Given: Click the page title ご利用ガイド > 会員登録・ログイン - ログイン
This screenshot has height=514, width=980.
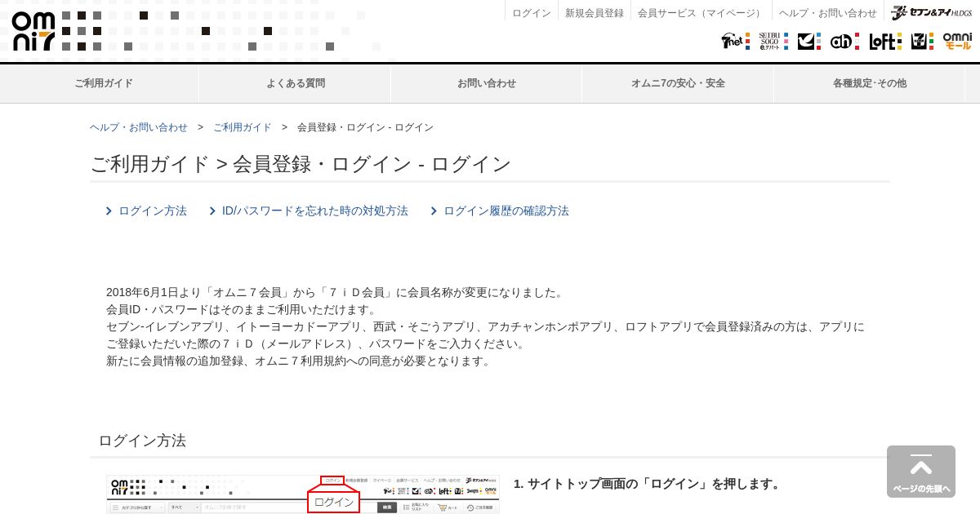Looking at the screenshot, I should tap(301, 164).
